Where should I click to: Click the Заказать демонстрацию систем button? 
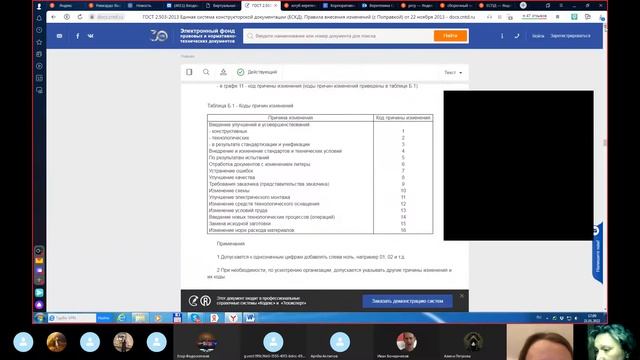click(407, 301)
